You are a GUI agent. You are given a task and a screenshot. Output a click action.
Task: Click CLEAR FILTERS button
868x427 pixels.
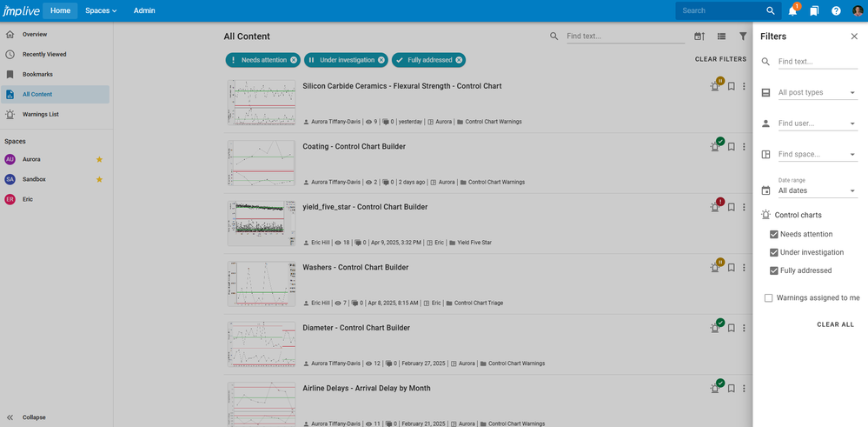click(721, 59)
